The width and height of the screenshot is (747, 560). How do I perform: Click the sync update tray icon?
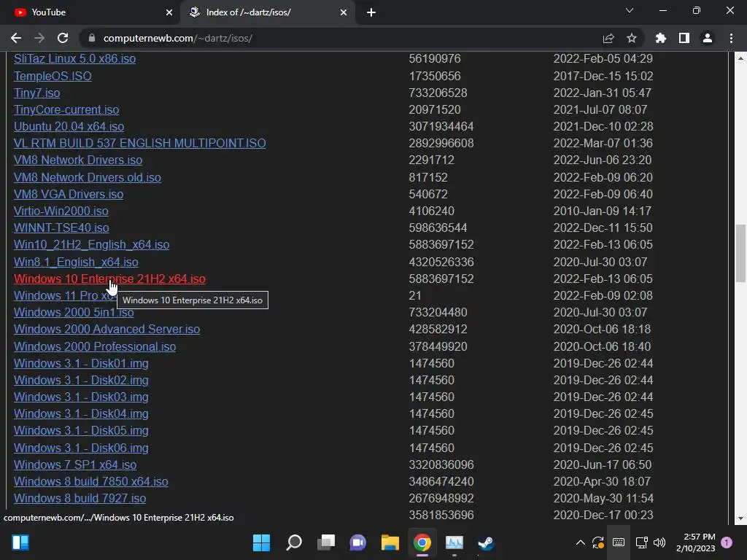pyautogui.click(x=598, y=542)
